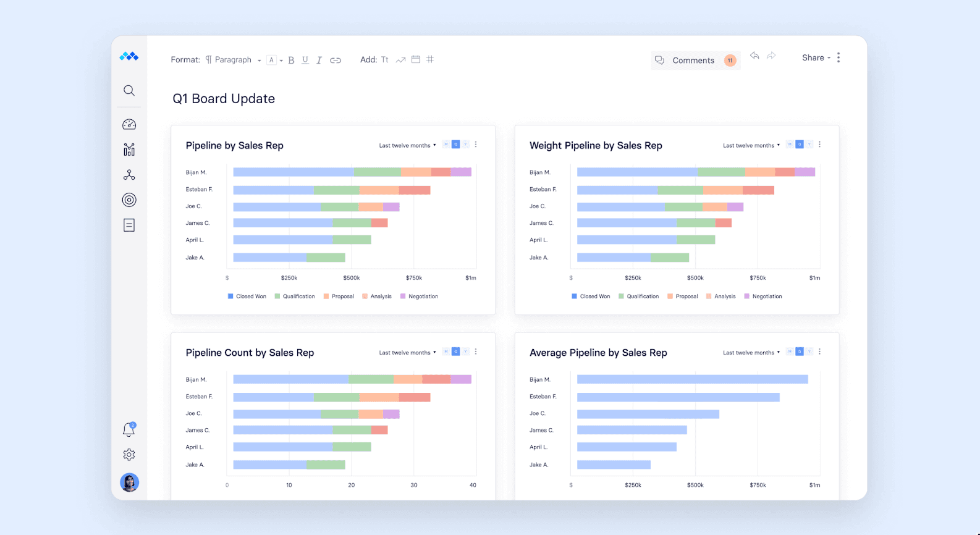Viewport: 980px width, 535px height.
Task: Open the three-dot menu on Pipeline by Sales Rep
Action: (x=476, y=145)
